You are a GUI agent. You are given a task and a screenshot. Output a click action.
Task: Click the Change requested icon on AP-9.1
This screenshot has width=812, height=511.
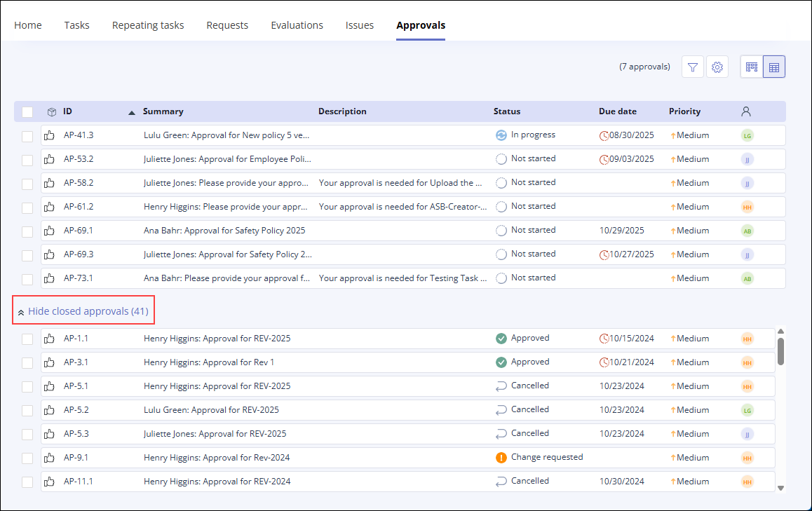[x=501, y=457]
